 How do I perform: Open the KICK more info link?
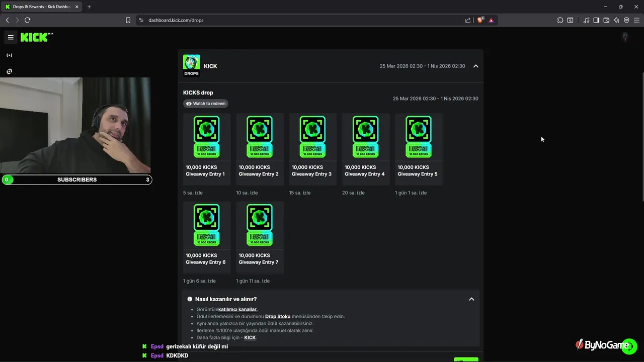click(250, 338)
